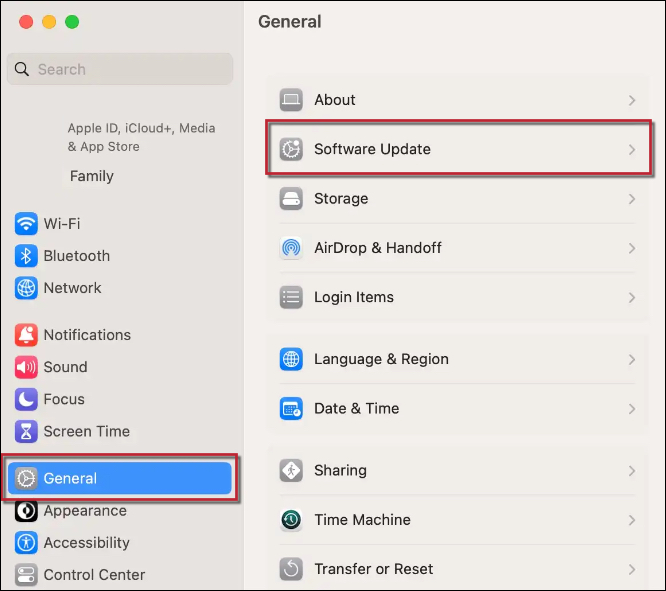Click the Date & Time calendar icon
The width and height of the screenshot is (666, 591).
291,408
